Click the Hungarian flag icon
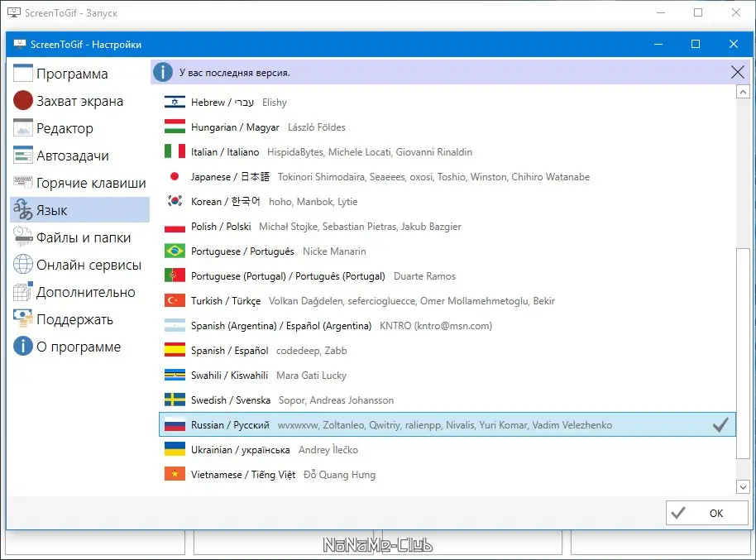This screenshot has width=756, height=560. pyautogui.click(x=175, y=127)
